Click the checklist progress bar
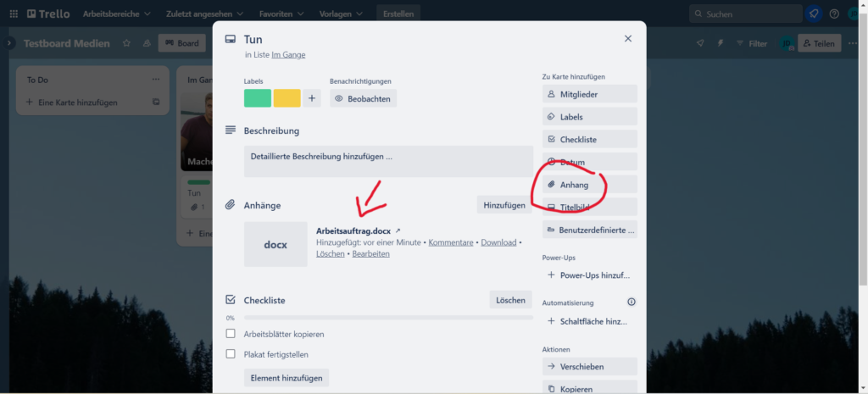The height and width of the screenshot is (394, 868). (x=388, y=319)
